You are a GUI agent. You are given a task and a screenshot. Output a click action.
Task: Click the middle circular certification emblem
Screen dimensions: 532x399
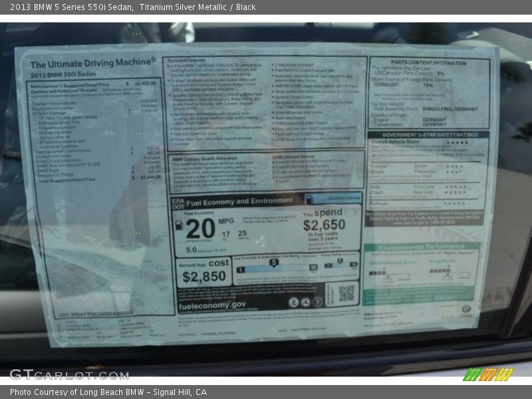coord(305,301)
